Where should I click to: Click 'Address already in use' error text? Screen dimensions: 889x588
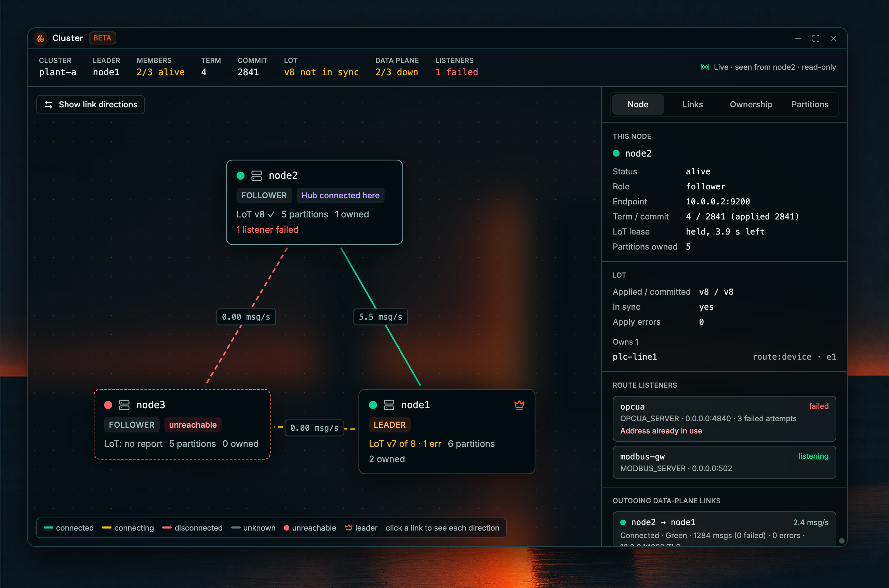(661, 431)
